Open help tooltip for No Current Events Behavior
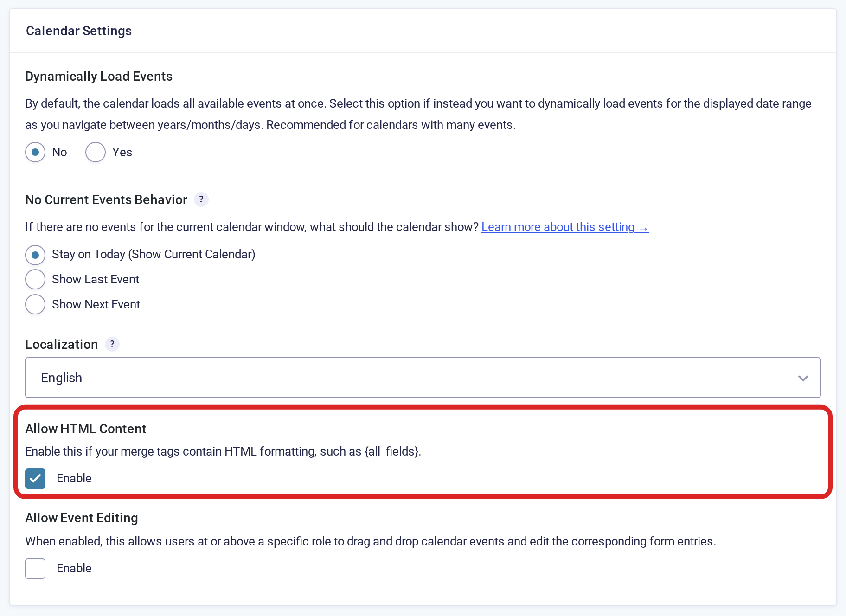This screenshot has height=616, width=846. point(201,199)
